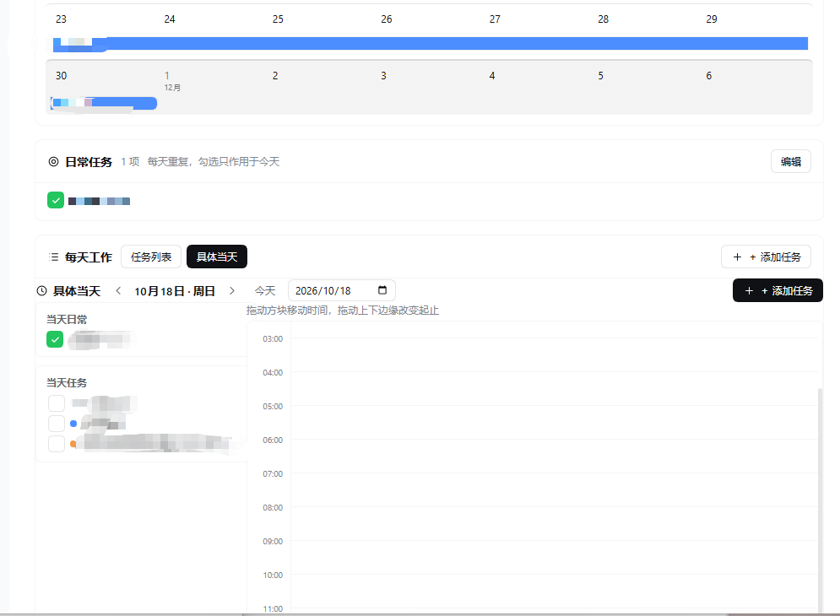Click the black 添加任务 button
This screenshot has width=840, height=616.
coord(778,290)
